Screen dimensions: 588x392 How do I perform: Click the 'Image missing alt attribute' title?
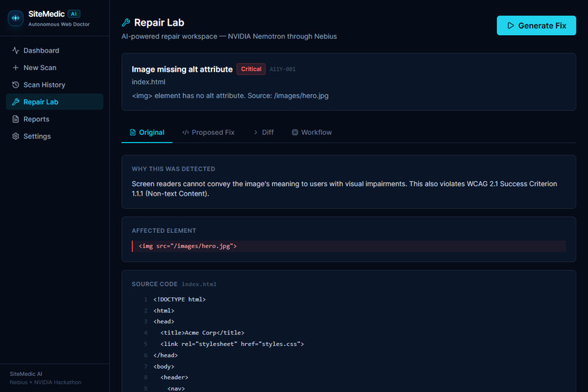click(182, 69)
